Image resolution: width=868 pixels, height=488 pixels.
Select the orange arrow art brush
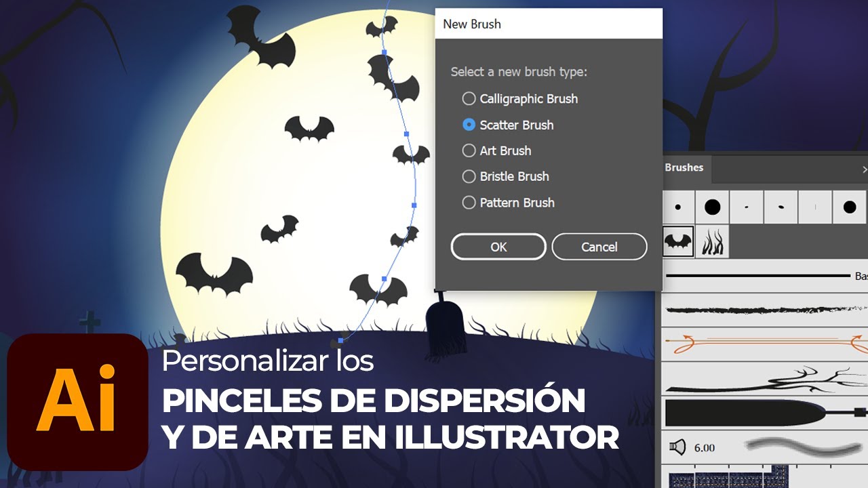click(x=764, y=344)
